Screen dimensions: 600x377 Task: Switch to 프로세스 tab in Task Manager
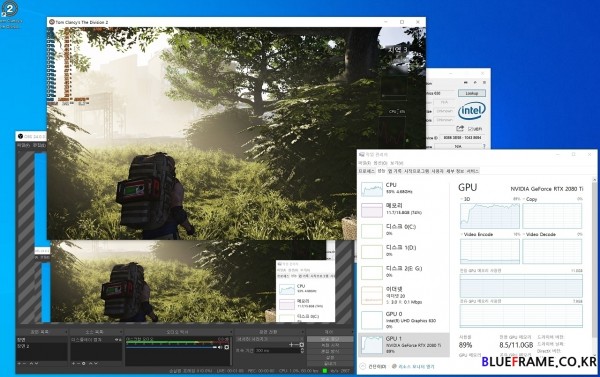tap(367, 171)
